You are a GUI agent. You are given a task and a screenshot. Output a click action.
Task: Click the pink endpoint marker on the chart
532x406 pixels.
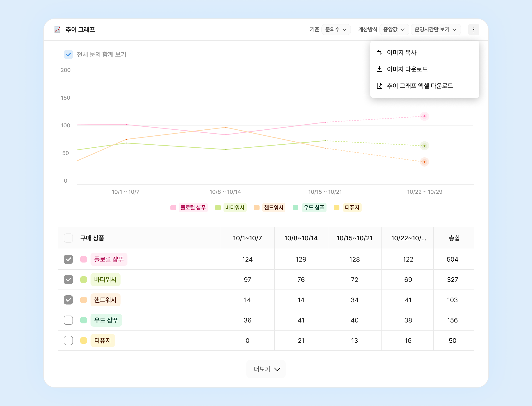pyautogui.click(x=424, y=116)
